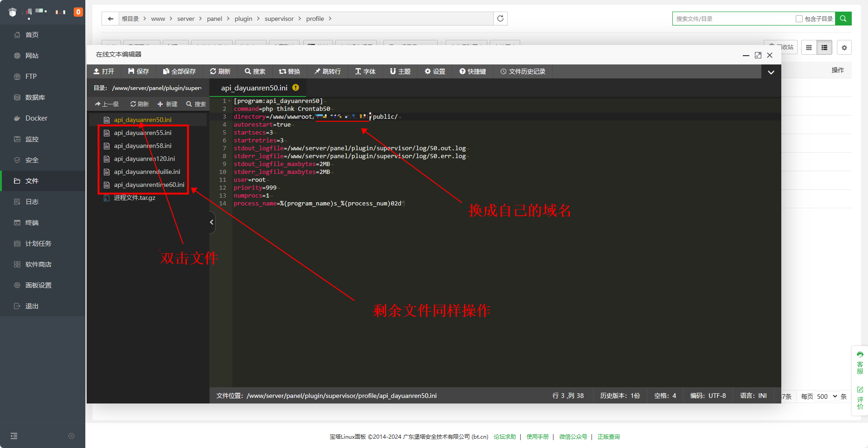The height and width of the screenshot is (448, 868).
Task: Collapse the editor toolbar with chevron
Action: (771, 72)
